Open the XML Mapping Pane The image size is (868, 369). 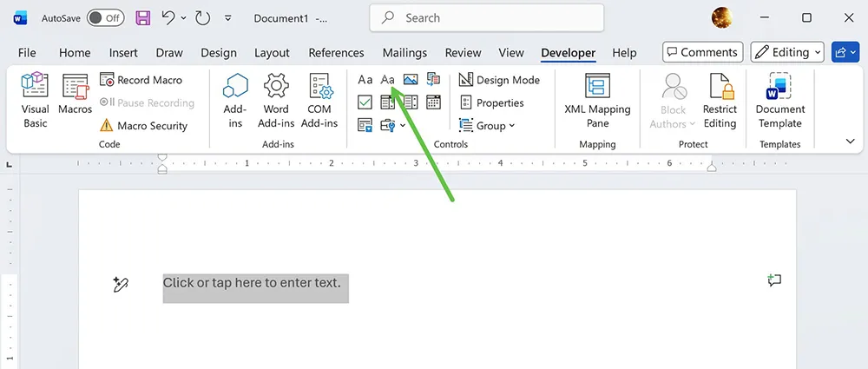597,101
